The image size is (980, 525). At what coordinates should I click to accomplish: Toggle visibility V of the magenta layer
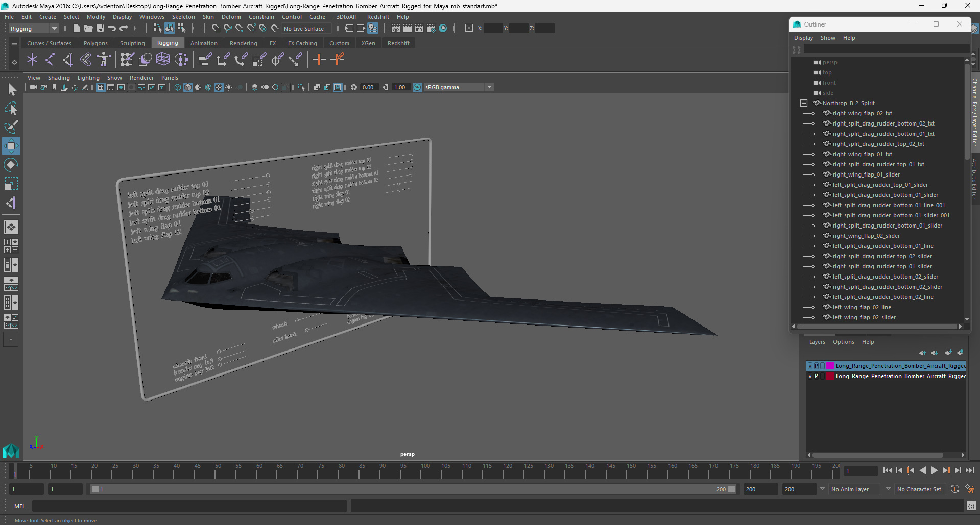coord(810,366)
